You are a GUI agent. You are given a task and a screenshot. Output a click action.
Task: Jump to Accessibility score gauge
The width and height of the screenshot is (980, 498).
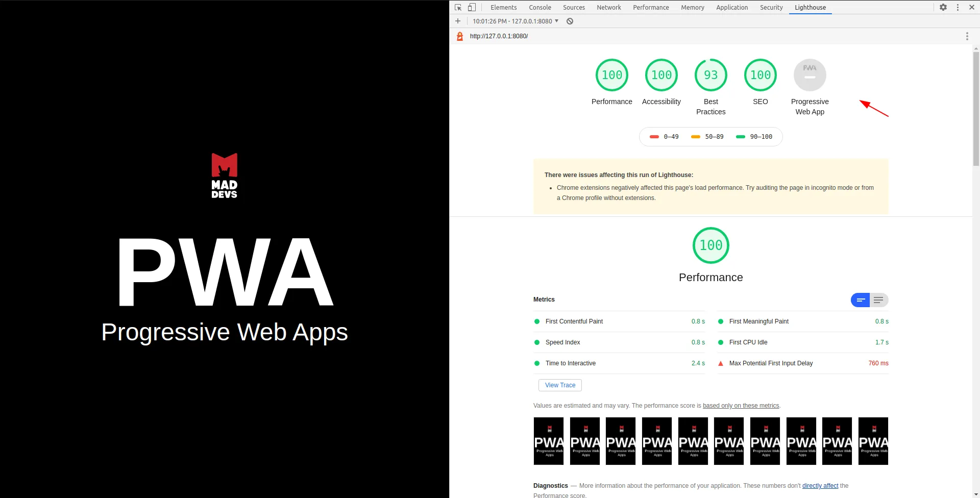pyautogui.click(x=661, y=75)
